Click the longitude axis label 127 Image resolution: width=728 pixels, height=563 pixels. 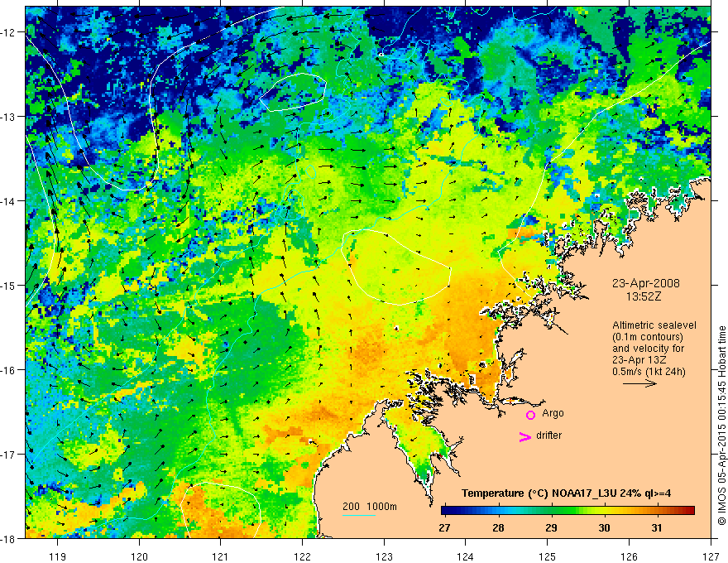point(711,556)
